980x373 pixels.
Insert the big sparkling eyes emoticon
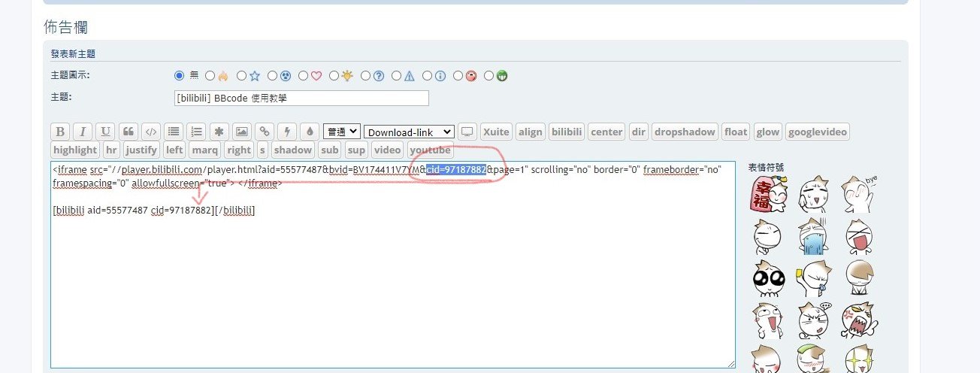pos(768,278)
